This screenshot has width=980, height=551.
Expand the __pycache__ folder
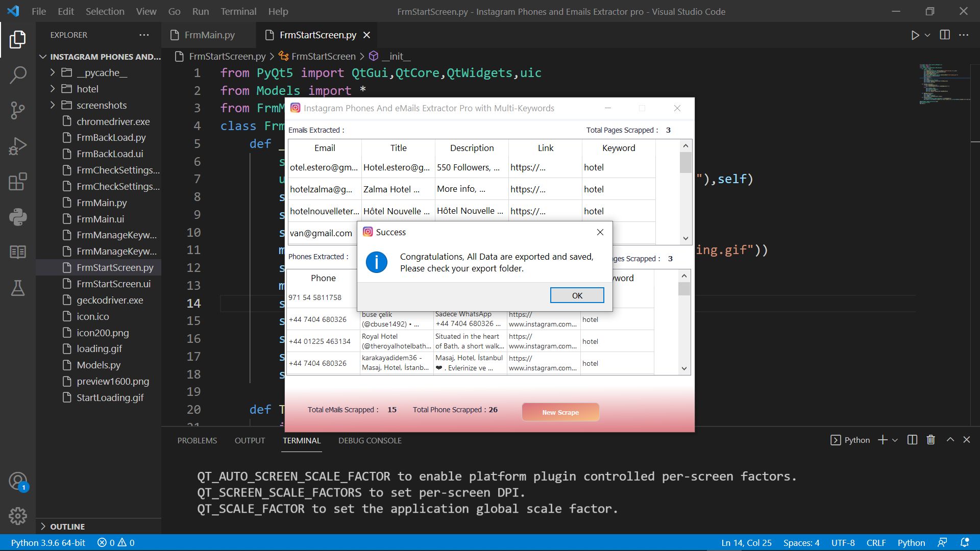pyautogui.click(x=53, y=73)
